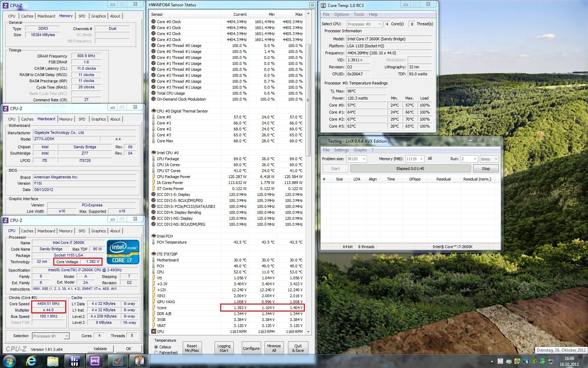Image resolution: width=588 pixels, height=368 pixels.
Task: Select the Fahrenheit temperature radio button
Action: 156,353
